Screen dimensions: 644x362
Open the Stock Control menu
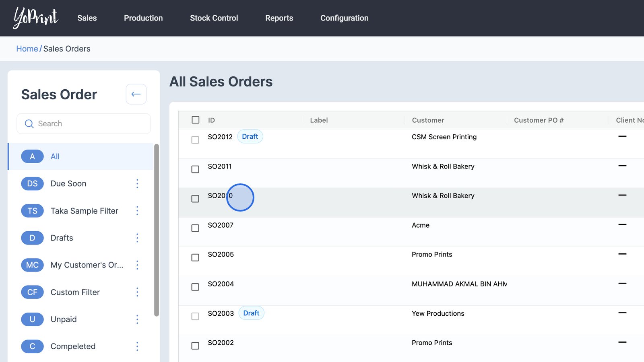point(214,18)
